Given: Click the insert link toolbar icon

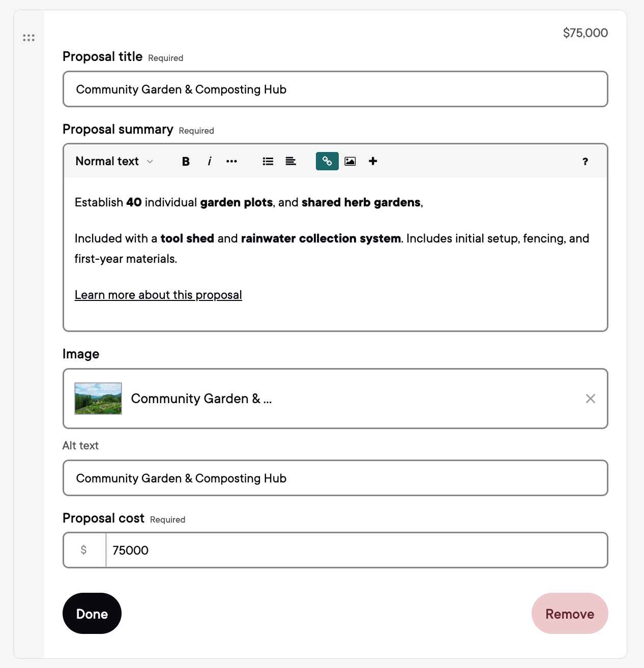Looking at the screenshot, I should coord(327,161).
